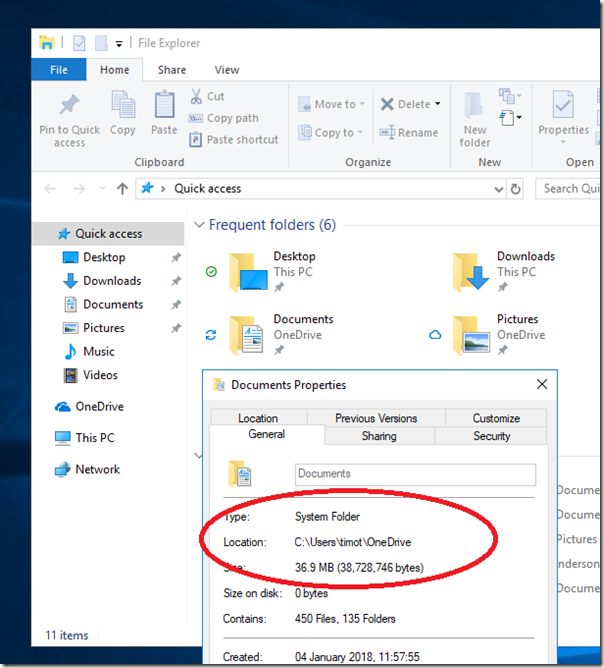The image size is (604, 668).
Task: Collapse the Frequent folders group
Action: click(199, 225)
